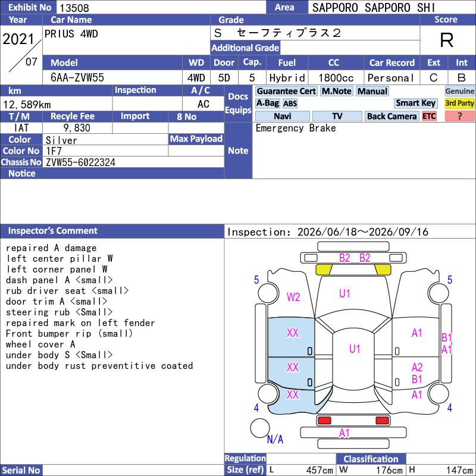Click the TV equipment badge

337,116
